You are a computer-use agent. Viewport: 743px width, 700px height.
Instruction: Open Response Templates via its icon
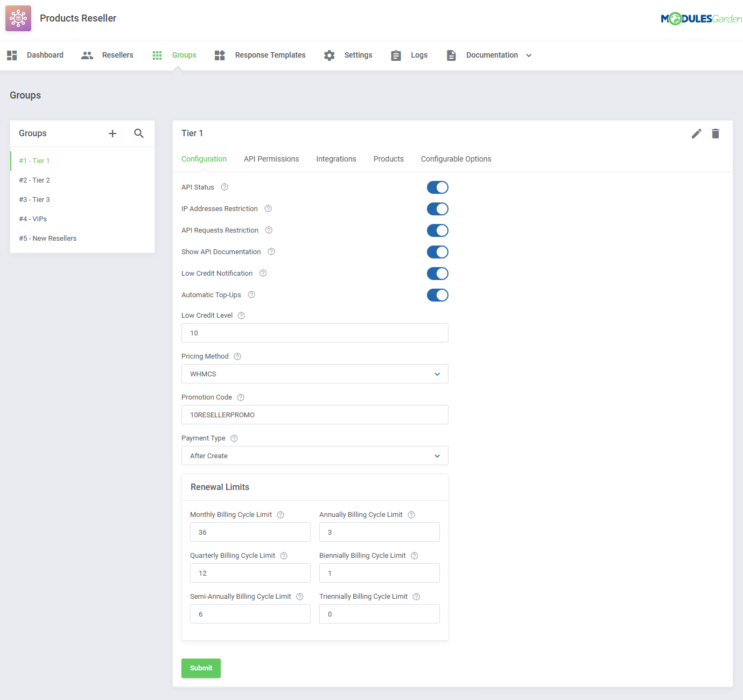[219, 55]
